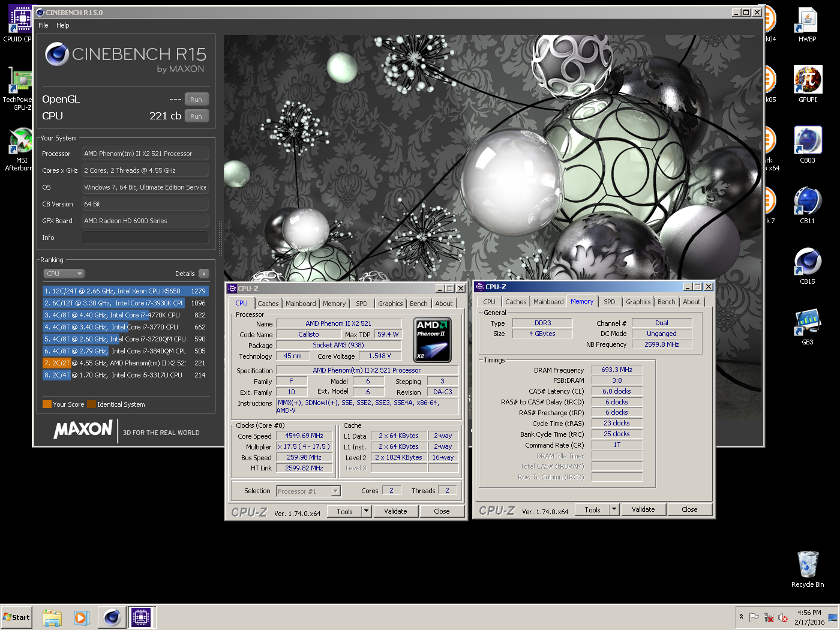
Task: Launch the CB15 desktop shortcut
Action: pos(807,266)
